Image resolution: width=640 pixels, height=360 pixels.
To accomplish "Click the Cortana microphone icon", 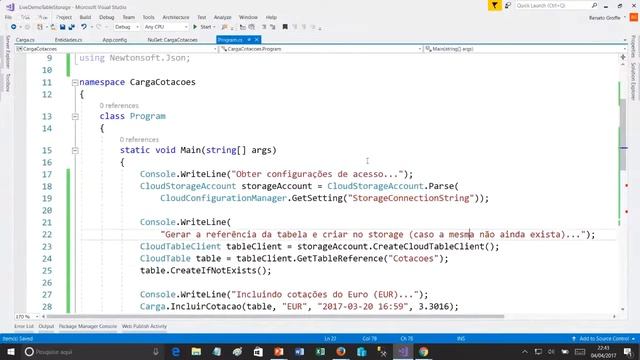I will point(156,351).
